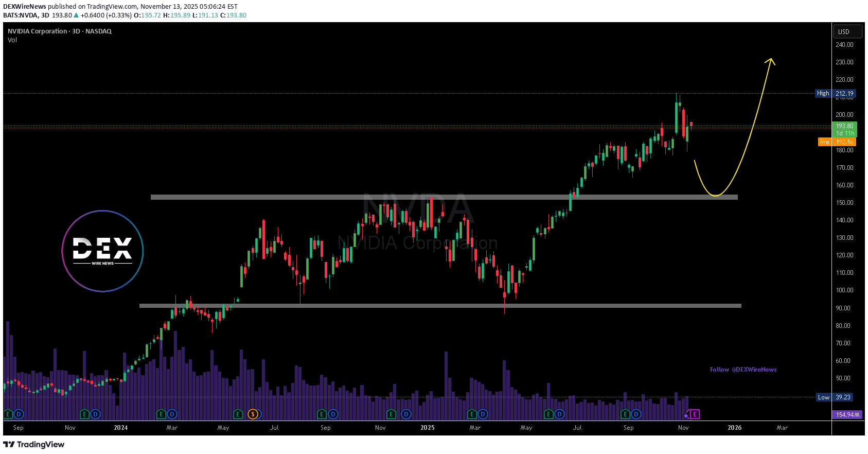Open the magenta upcoming earnings E marker
Screen dimensions: 868x454
[x=695, y=414]
